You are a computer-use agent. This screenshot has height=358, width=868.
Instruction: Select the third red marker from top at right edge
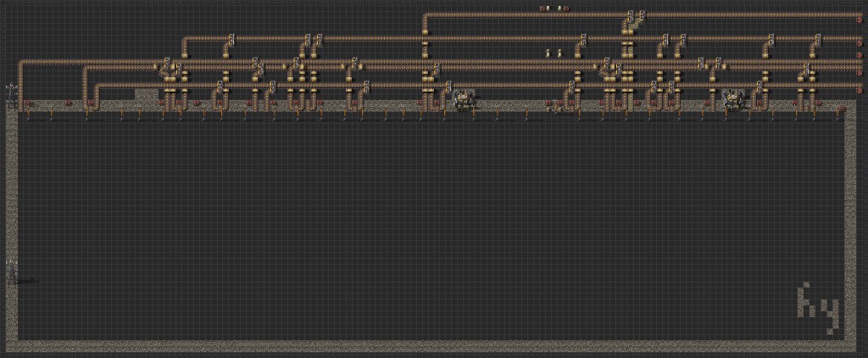point(860,55)
